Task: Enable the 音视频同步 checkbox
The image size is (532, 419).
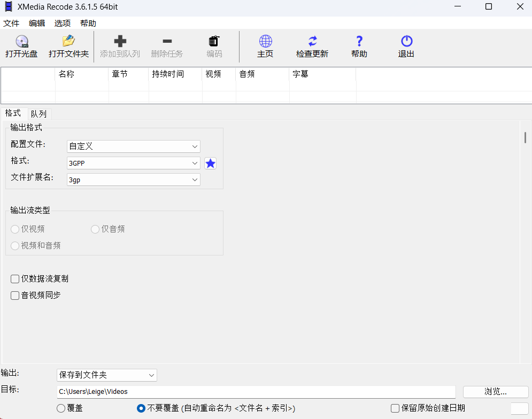Action: 15,296
